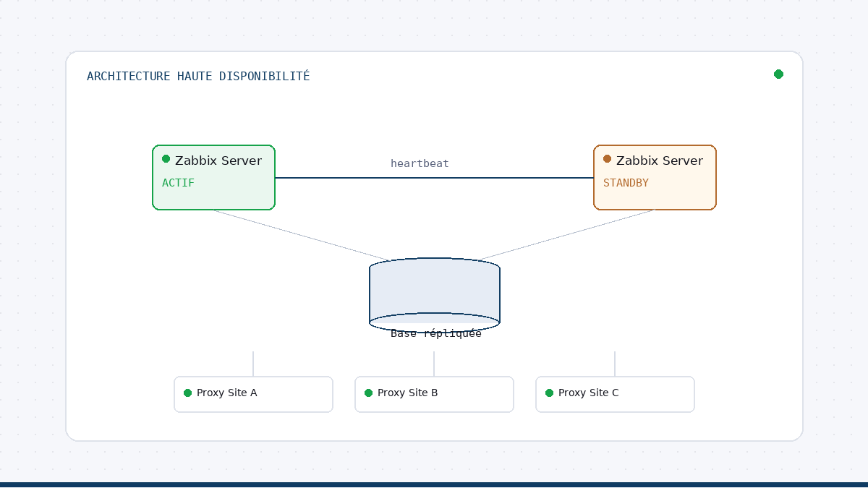Open the Proxy Site C box
The image size is (868, 488).
click(x=615, y=394)
